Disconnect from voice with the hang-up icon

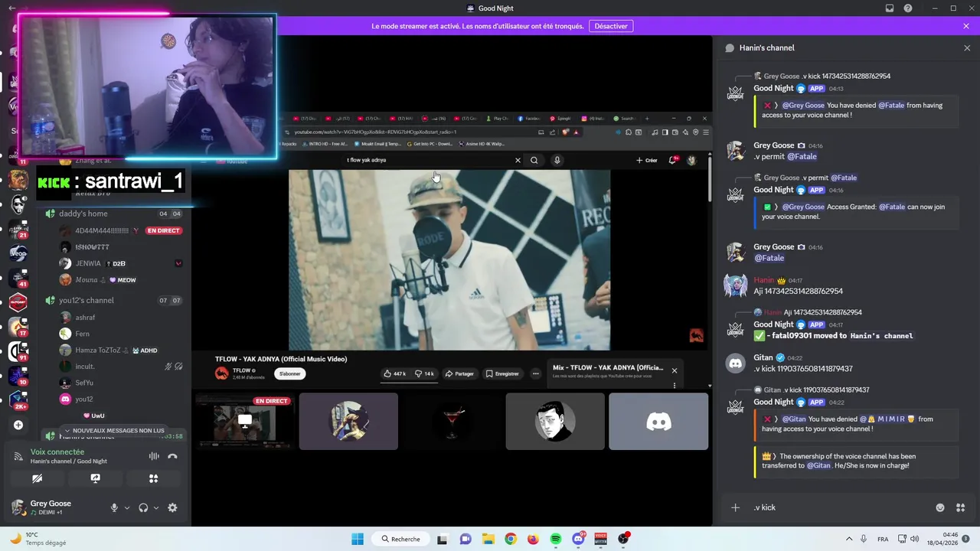pyautogui.click(x=172, y=456)
